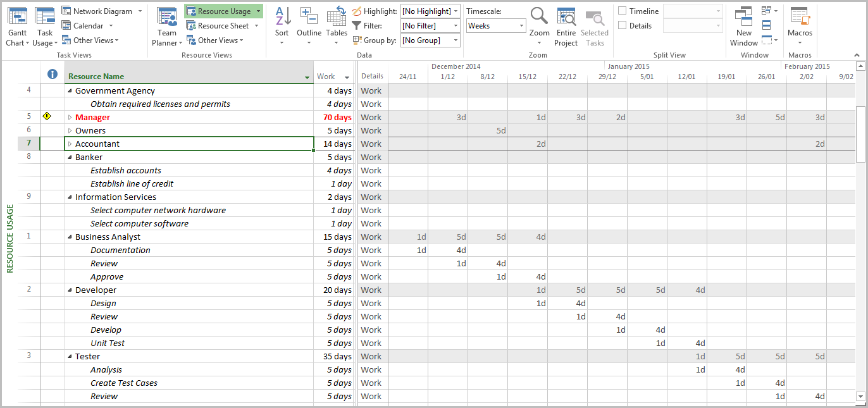Viewport: 868px width, 408px height.
Task: Click the Zoom magnifier button
Action: pyautogui.click(x=540, y=27)
